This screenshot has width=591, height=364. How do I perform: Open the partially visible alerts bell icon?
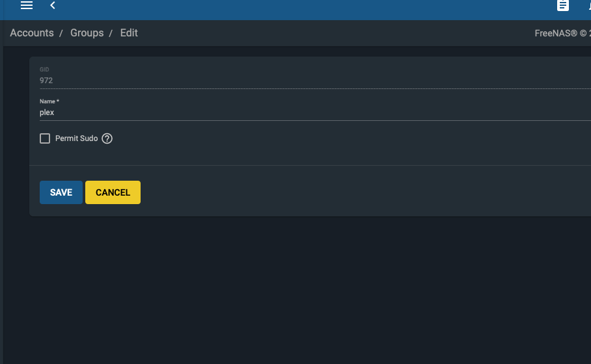coord(589,5)
